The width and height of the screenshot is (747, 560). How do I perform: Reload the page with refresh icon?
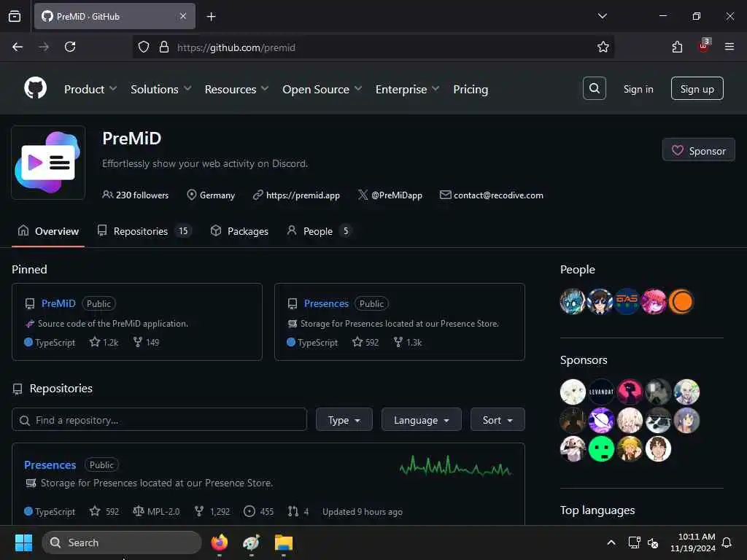pyautogui.click(x=70, y=47)
